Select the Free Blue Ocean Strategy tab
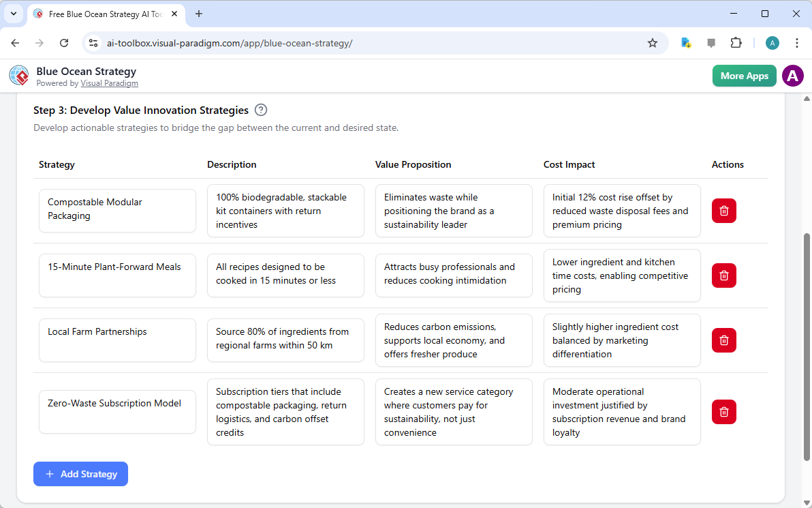Image resolution: width=812 pixels, height=508 pixels. click(x=102, y=14)
